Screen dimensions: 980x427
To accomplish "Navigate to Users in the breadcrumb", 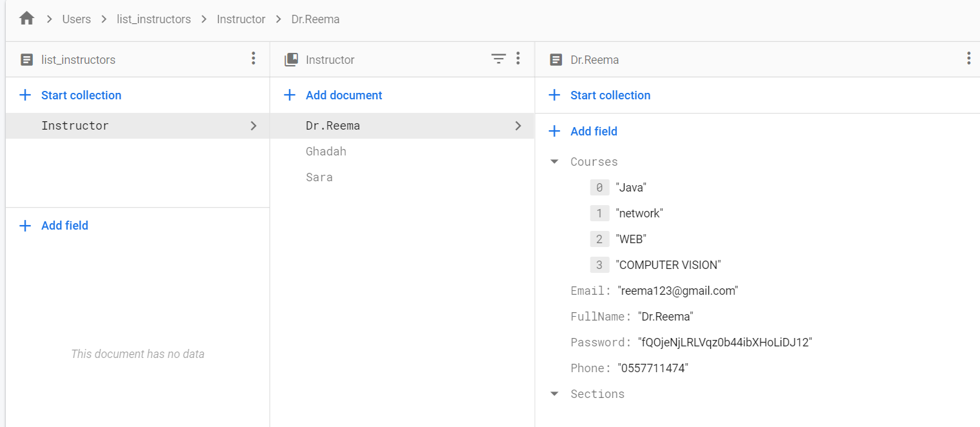I will (76, 19).
